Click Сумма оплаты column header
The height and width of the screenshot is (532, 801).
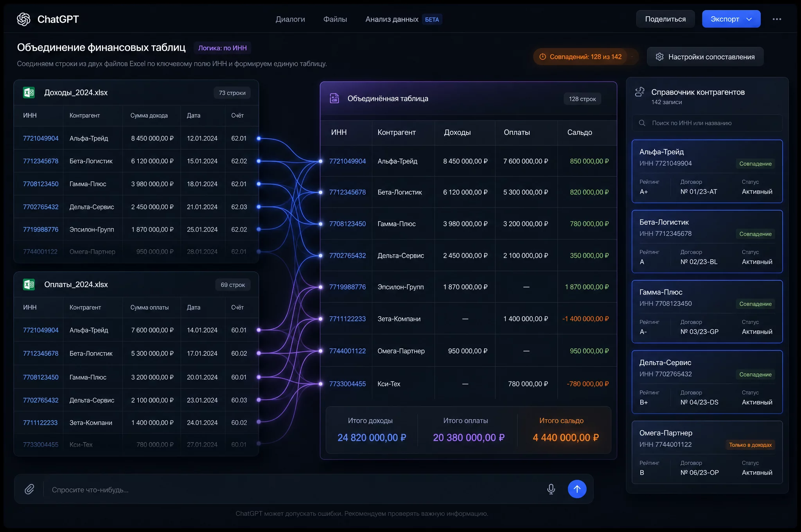[x=149, y=307]
